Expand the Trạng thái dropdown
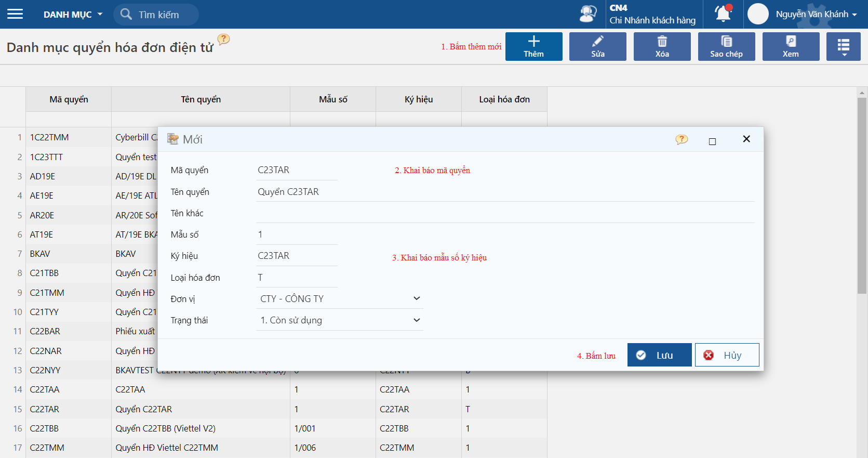Screen dimensions: 868x458 (340, 320)
